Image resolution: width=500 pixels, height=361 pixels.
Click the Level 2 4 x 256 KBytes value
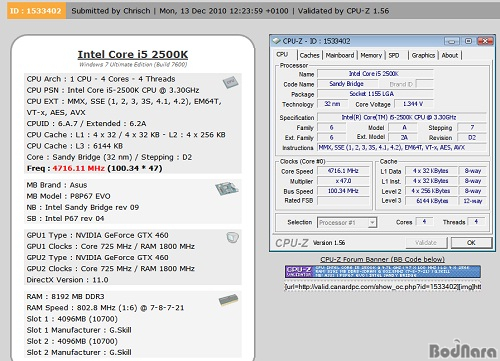(431, 191)
